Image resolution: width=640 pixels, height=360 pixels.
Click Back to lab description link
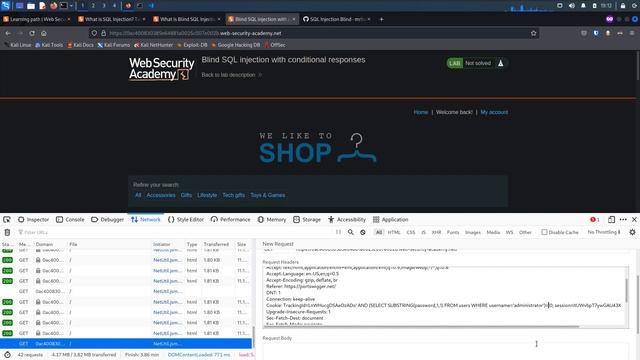coord(231,75)
